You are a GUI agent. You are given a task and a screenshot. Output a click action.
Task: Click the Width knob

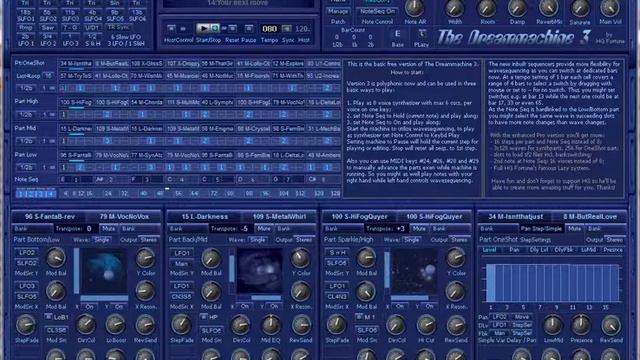[454, 7]
